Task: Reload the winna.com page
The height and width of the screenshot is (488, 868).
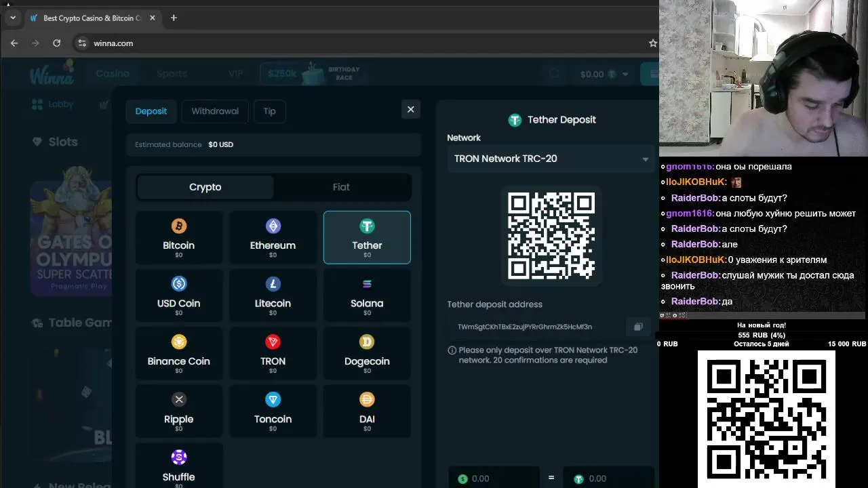Action: tap(57, 43)
